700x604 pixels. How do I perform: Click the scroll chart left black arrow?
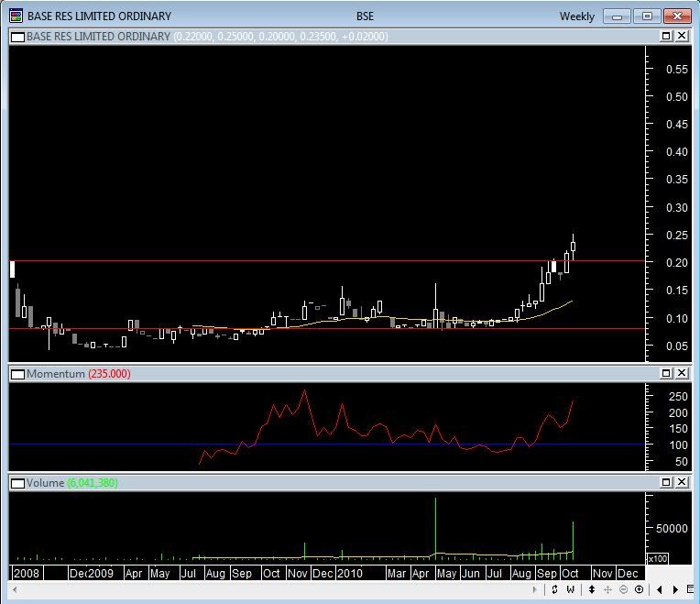(x=660, y=589)
